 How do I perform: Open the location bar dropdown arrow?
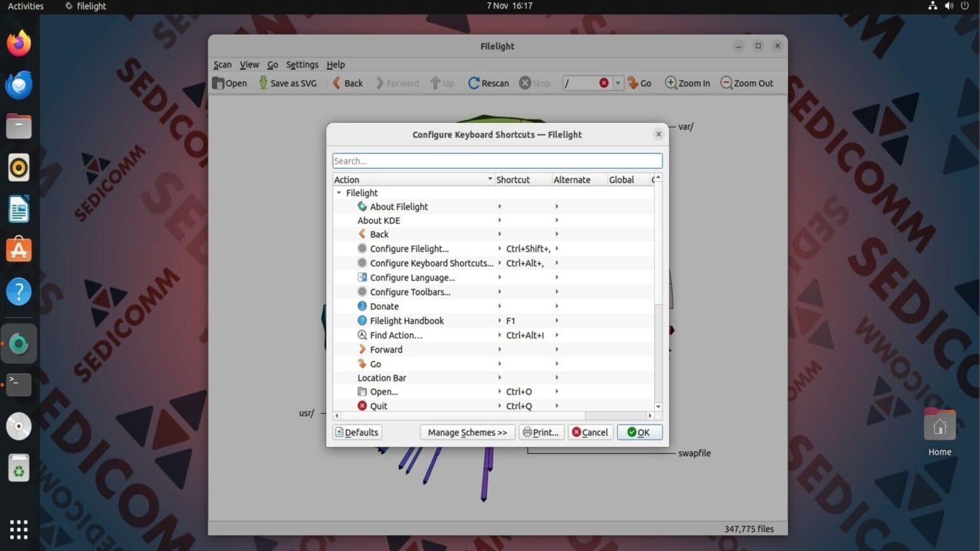tap(618, 83)
